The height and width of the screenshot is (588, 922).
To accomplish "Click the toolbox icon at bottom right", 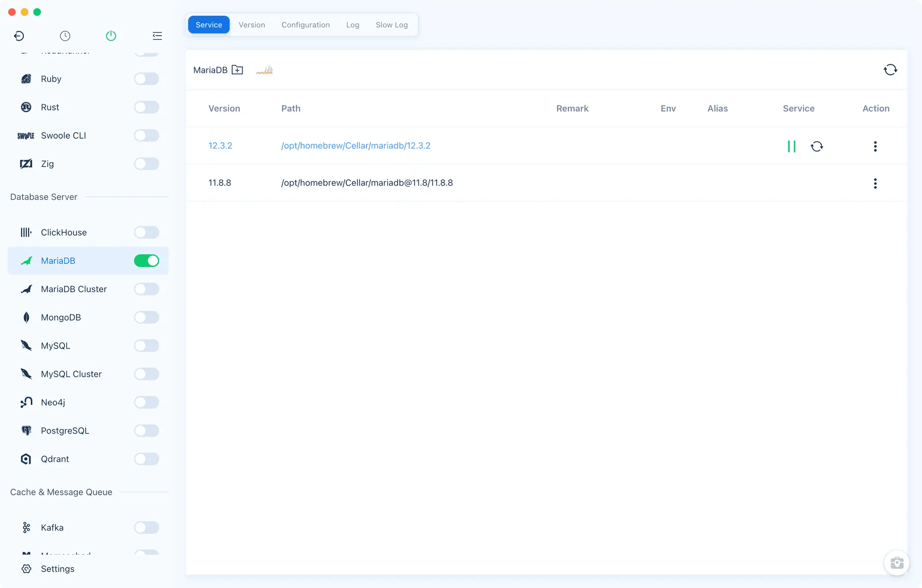I will point(897,563).
